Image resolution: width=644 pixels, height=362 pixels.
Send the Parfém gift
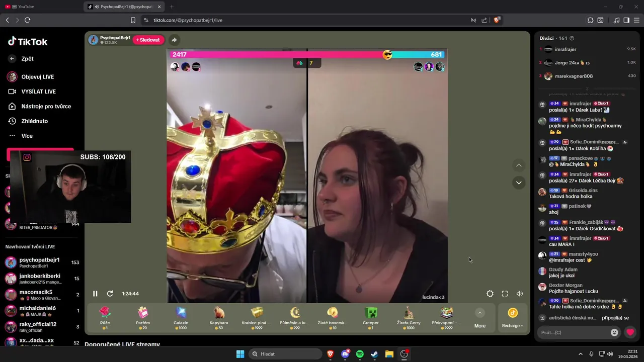(x=143, y=318)
